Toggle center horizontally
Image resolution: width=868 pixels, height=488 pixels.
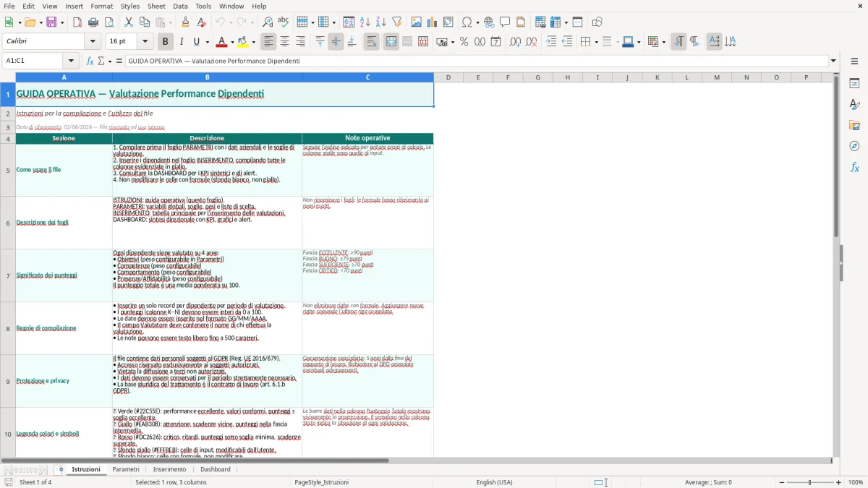click(285, 42)
